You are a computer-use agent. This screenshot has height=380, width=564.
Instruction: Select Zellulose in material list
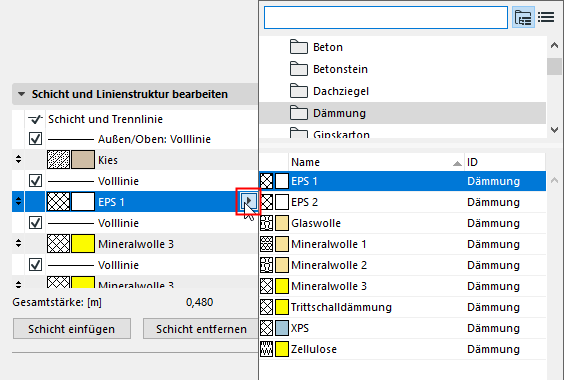pyautogui.click(x=402, y=349)
